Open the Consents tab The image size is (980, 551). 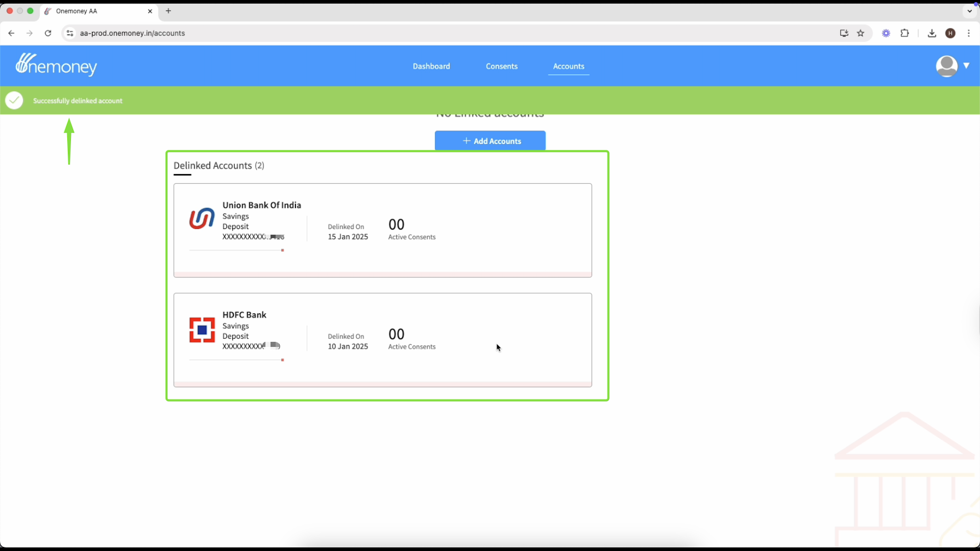(x=501, y=66)
